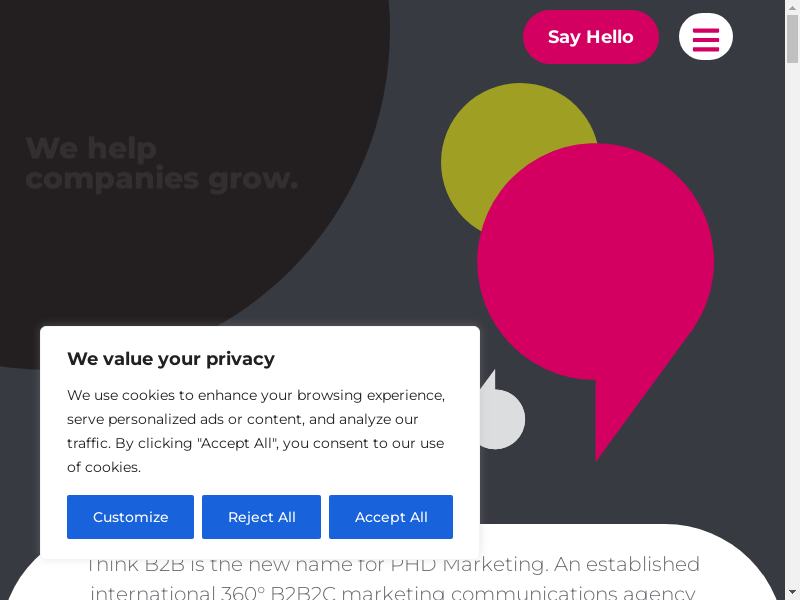Reject all cookies
The height and width of the screenshot is (600, 800).
261,517
